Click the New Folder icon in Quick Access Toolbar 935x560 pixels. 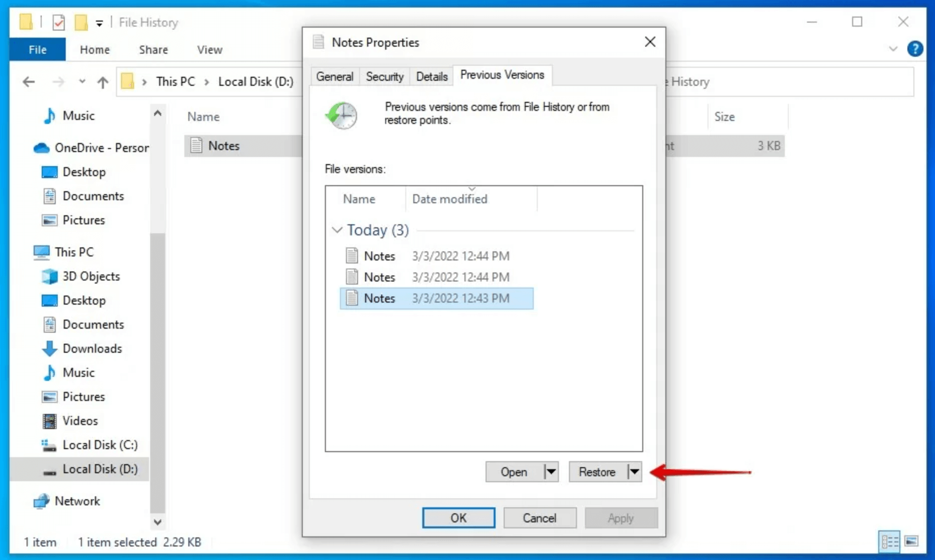point(81,22)
